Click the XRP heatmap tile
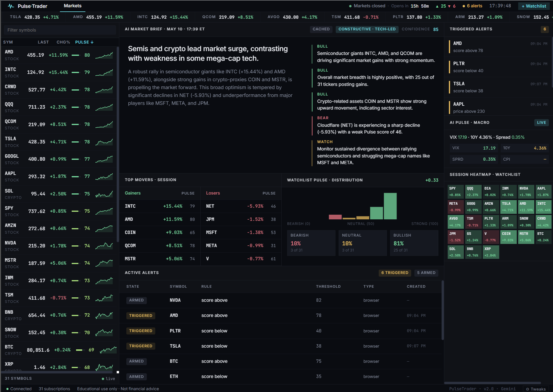The image size is (553, 392). pyautogui.click(x=491, y=252)
